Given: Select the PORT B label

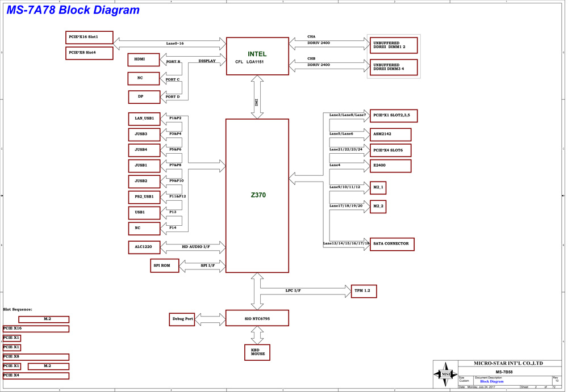Looking at the screenshot, I should [x=173, y=61].
